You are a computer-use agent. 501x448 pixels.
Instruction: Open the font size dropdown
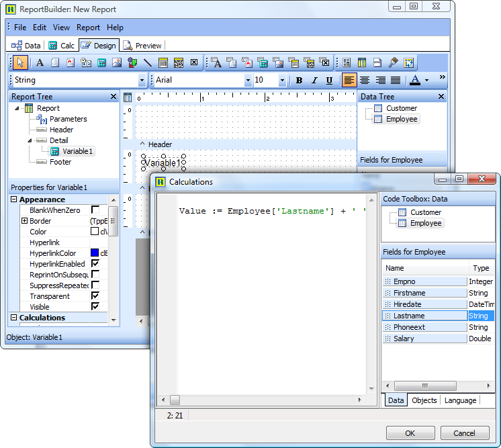(282, 80)
